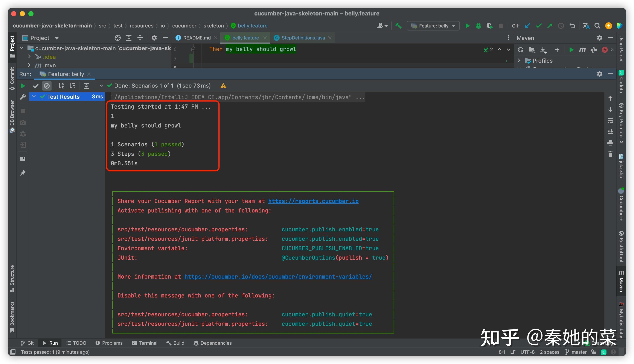Viewport: 634px width, 364px height.
Task: Clear console output with trash icon
Action: point(610,154)
